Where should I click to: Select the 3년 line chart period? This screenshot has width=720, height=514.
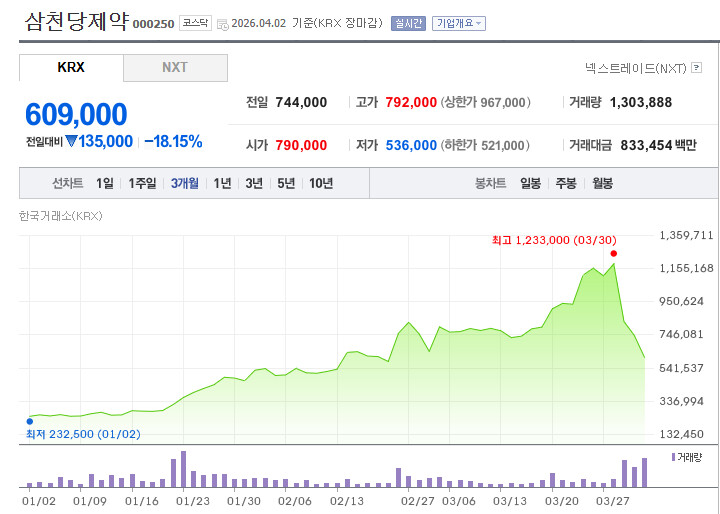click(254, 184)
